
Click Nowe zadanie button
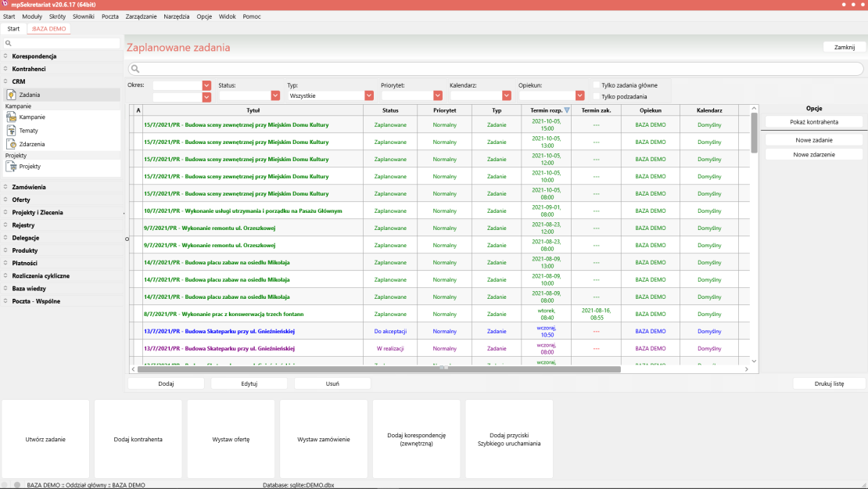(x=814, y=140)
